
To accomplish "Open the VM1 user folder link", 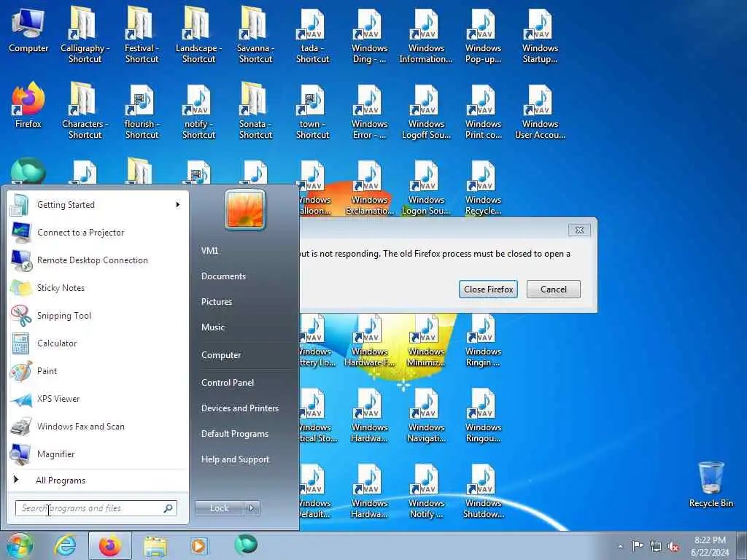I will coord(209,251).
